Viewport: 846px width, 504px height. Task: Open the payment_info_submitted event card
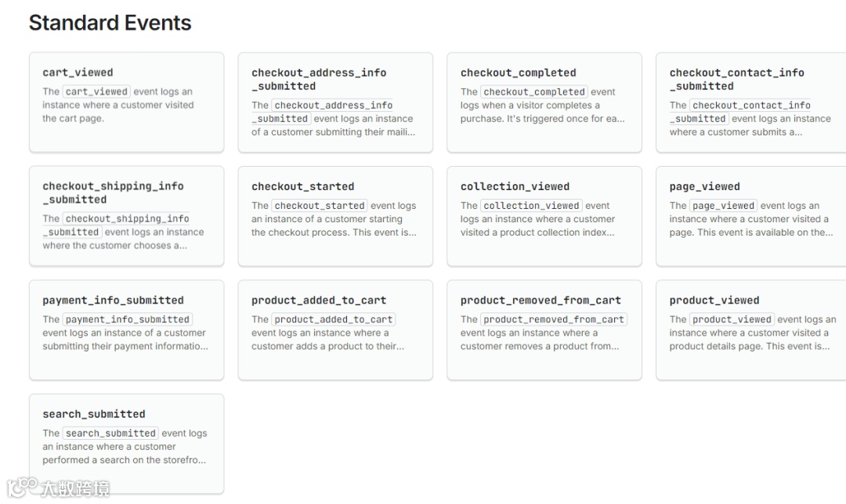coord(126,329)
